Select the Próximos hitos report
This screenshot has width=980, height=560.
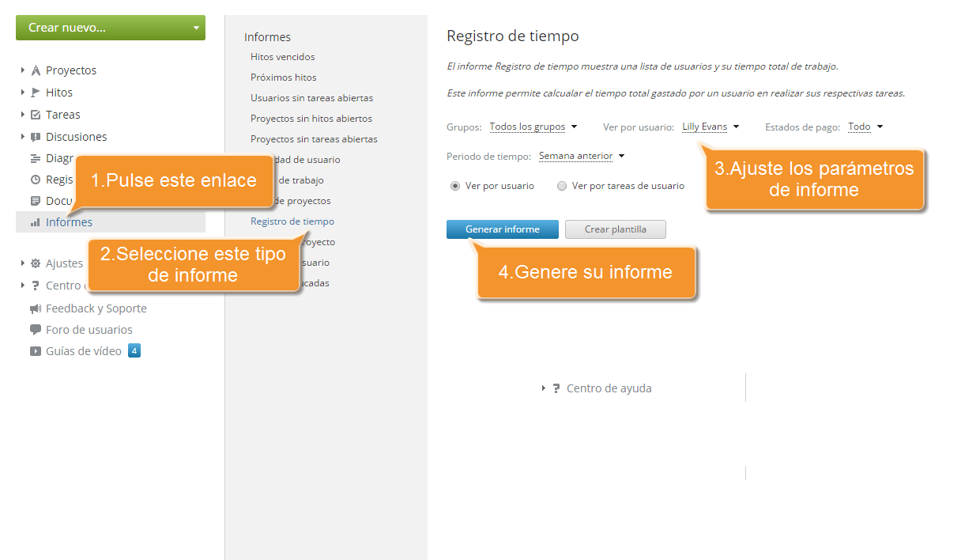284,78
